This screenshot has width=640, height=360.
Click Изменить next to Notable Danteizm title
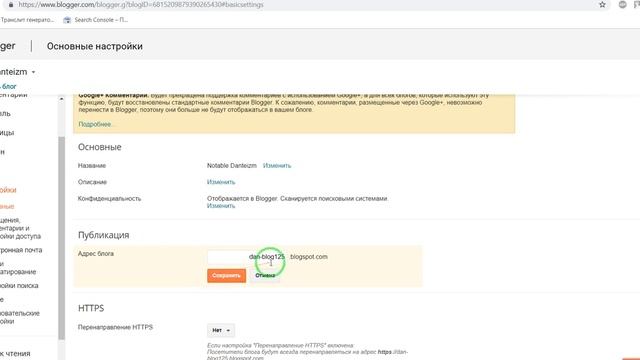pyautogui.click(x=277, y=166)
